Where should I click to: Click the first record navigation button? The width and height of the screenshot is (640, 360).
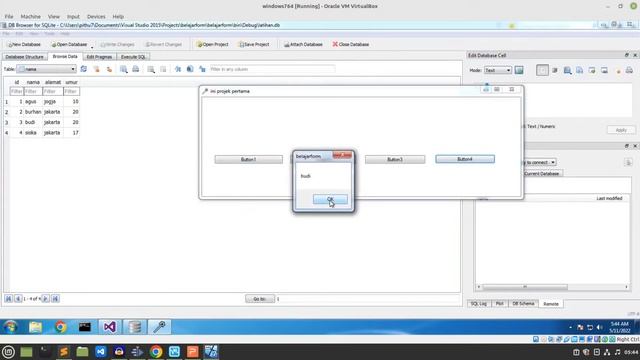pos(8,299)
